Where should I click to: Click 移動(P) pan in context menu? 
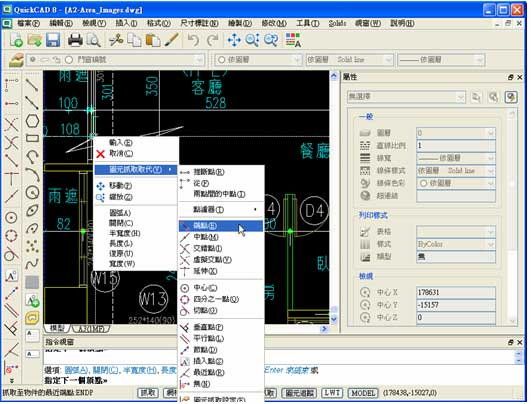coord(135,186)
